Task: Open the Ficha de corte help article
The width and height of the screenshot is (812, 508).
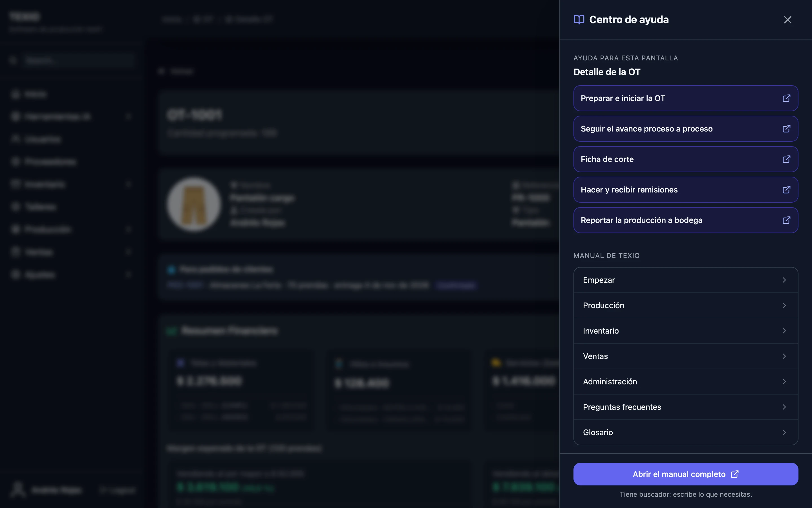Action: click(685, 159)
